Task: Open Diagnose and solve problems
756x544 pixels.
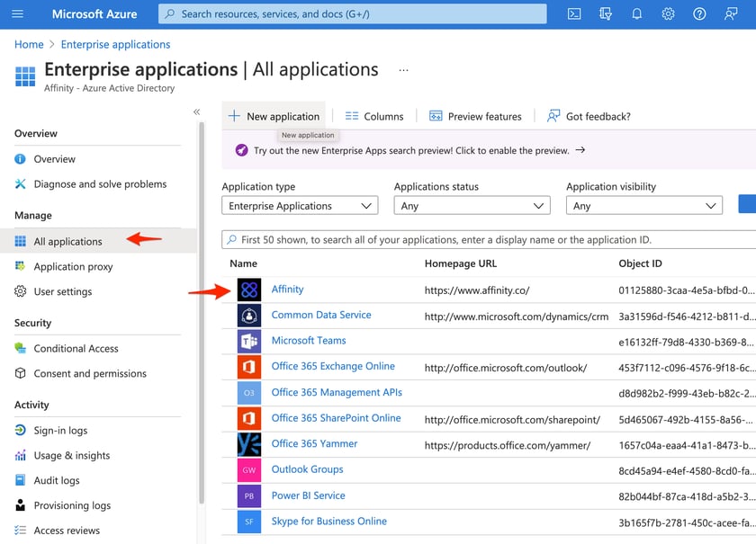Action: click(x=98, y=184)
